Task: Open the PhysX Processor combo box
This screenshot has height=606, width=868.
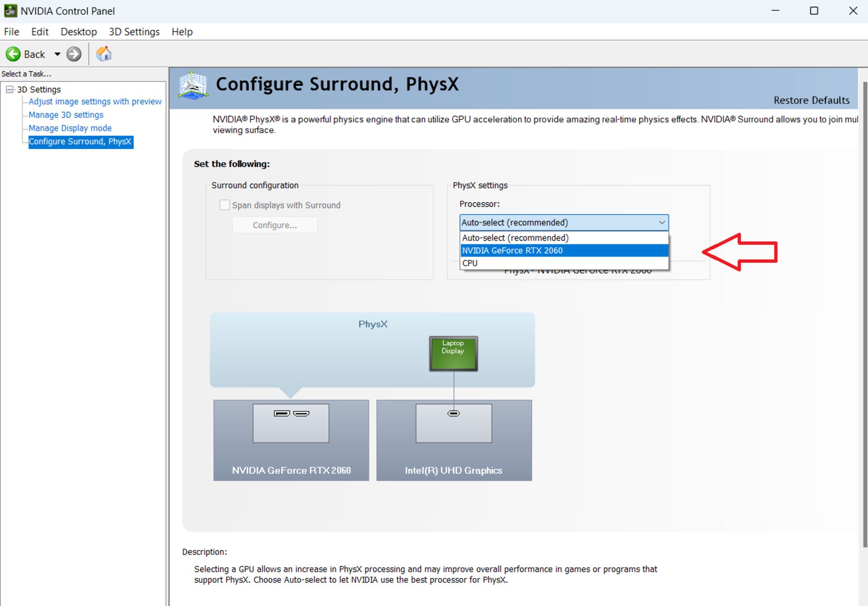Action: [564, 223]
